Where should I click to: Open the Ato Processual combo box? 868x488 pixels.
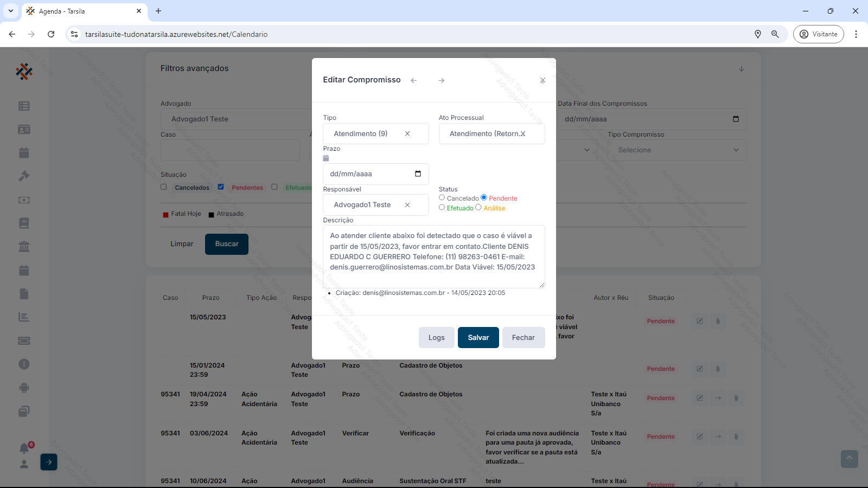point(492,134)
